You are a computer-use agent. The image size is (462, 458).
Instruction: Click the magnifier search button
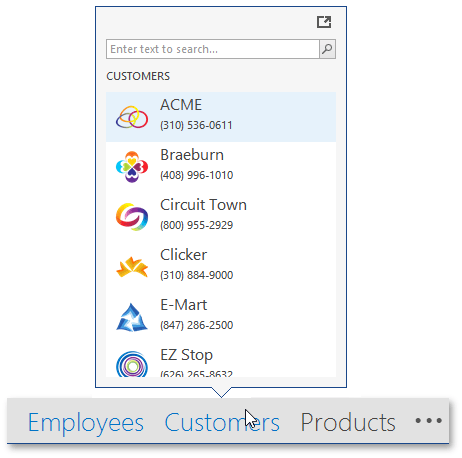[327, 49]
